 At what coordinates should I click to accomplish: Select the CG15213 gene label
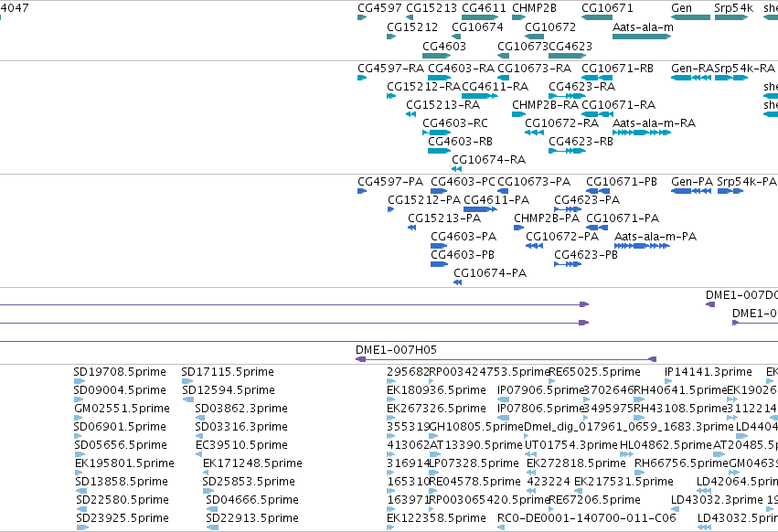click(432, 8)
